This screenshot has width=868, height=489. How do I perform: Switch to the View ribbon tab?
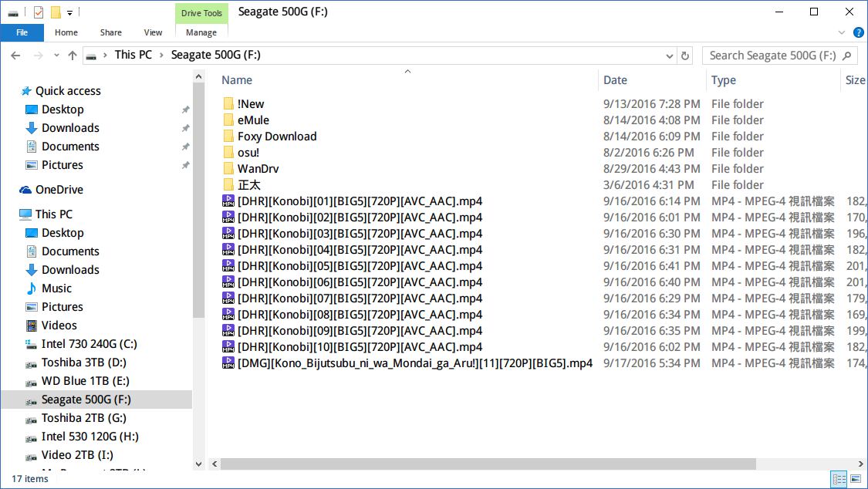pyautogui.click(x=153, y=32)
